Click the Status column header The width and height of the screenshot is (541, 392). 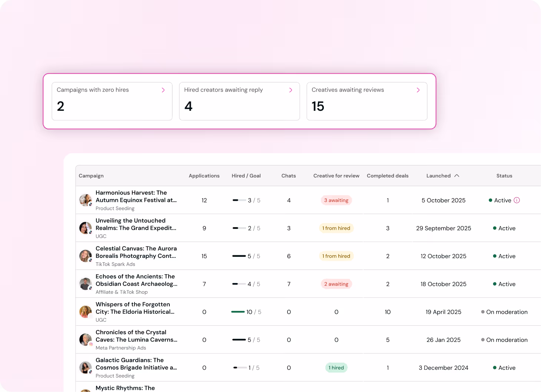tap(504, 176)
